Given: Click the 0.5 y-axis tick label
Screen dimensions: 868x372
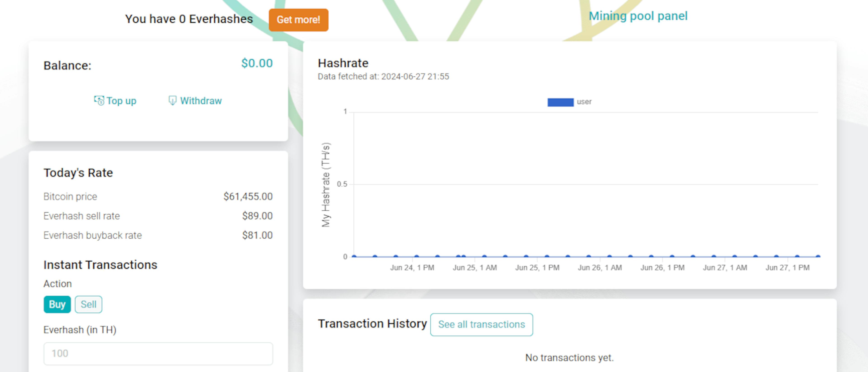Looking at the screenshot, I should point(342,184).
